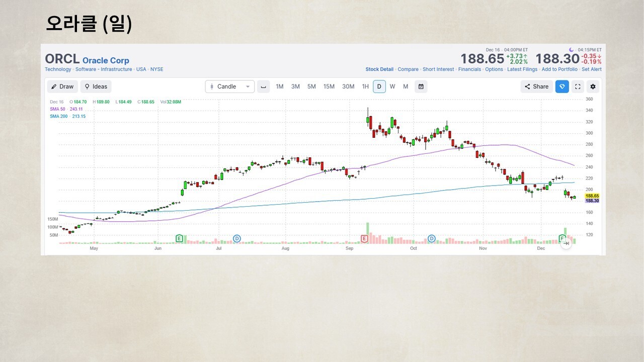Open the Short Interest link
Image resolution: width=644 pixels, height=362 pixels.
pos(438,69)
